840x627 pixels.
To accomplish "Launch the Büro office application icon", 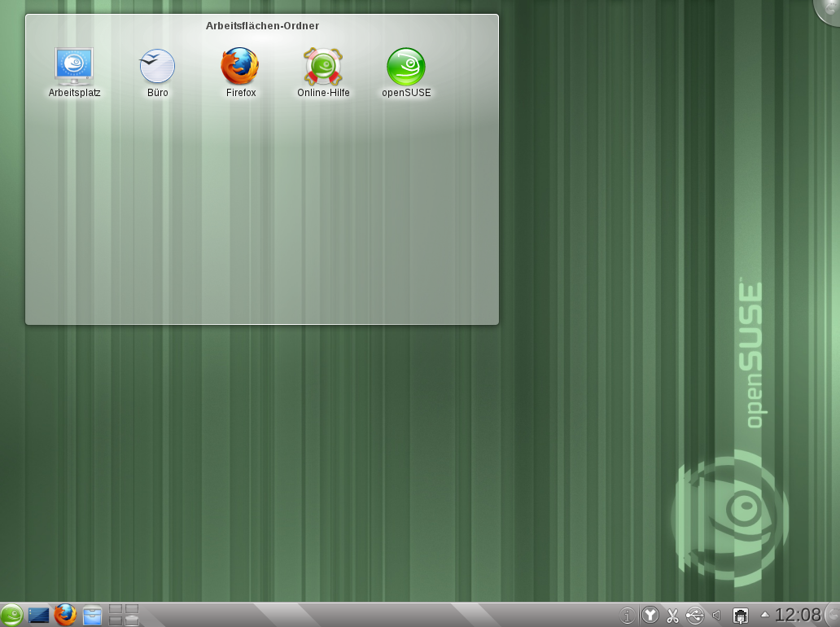I will click(156, 65).
